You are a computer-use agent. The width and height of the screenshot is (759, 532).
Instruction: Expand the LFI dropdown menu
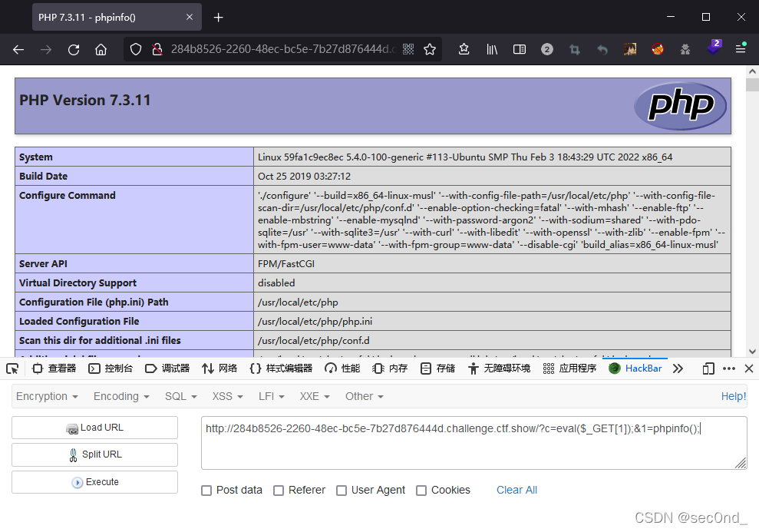click(272, 396)
